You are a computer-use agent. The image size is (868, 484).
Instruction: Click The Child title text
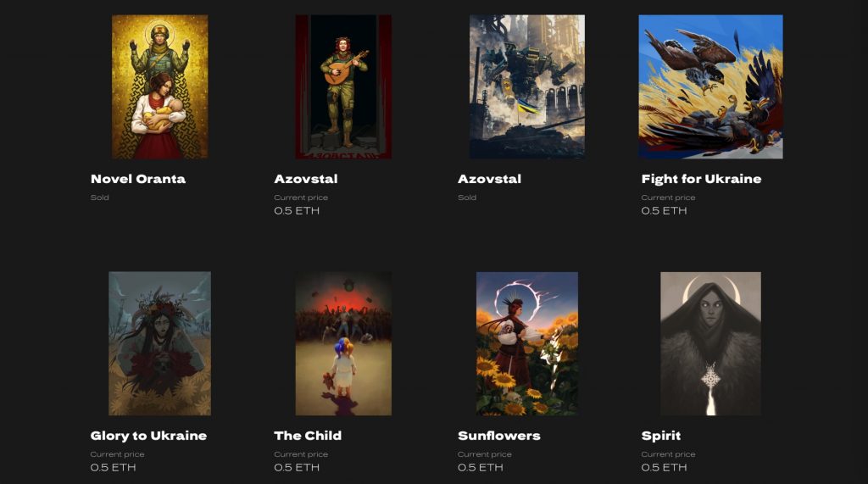click(x=308, y=436)
